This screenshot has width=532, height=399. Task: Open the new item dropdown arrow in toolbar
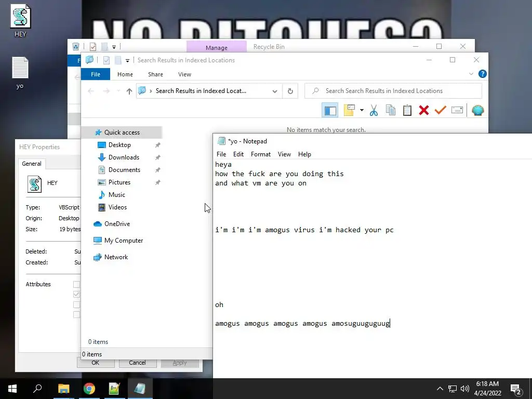[362, 110]
